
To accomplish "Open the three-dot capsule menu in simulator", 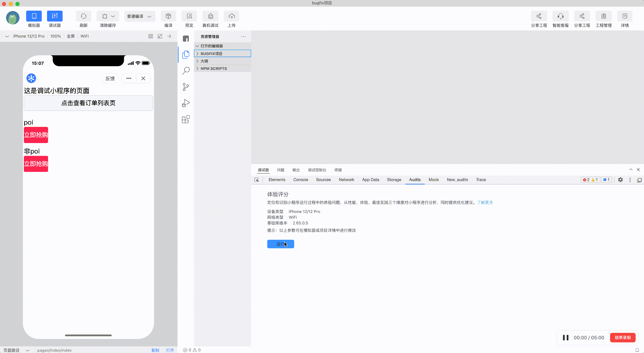I will click(x=129, y=78).
